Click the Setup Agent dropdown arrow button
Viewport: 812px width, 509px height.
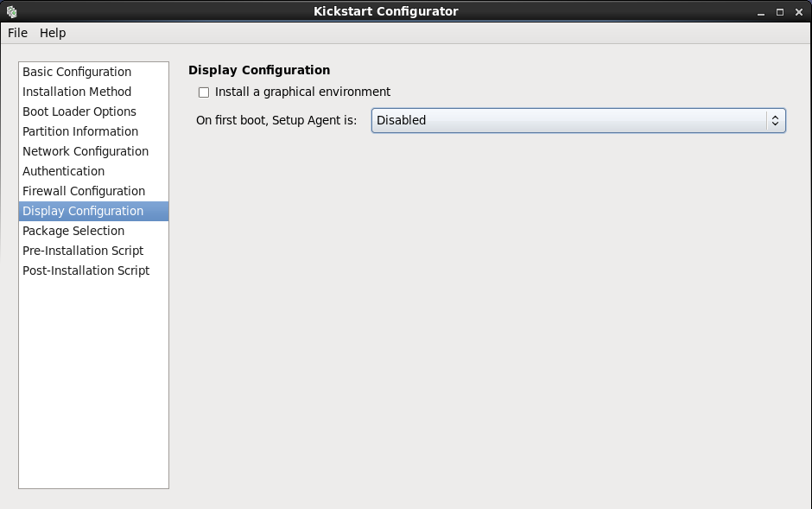pos(775,121)
